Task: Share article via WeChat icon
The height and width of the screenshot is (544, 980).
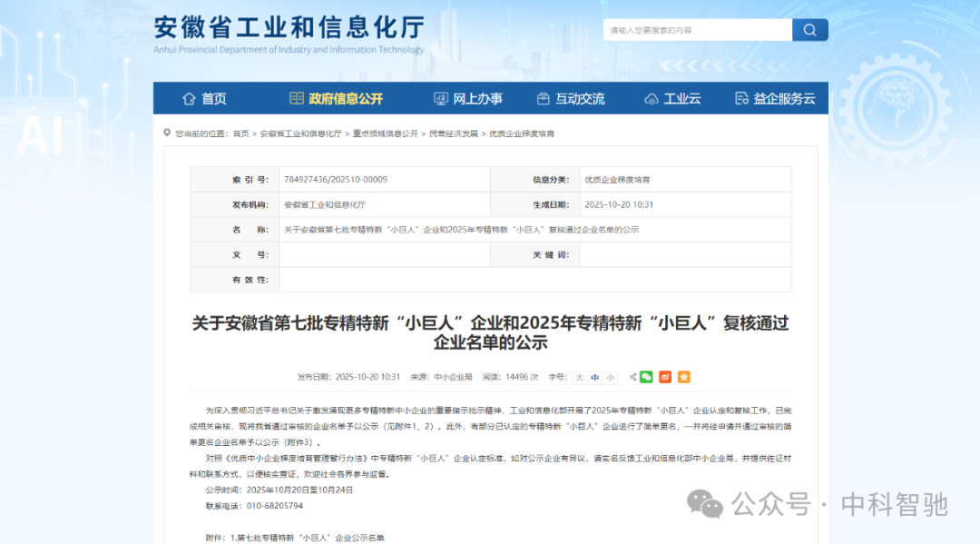Action: [x=646, y=377]
